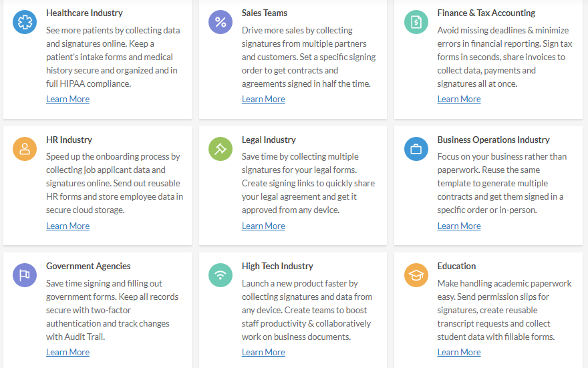The height and width of the screenshot is (368, 588).
Task: Click the HR Industry person icon
Action: tap(25, 149)
